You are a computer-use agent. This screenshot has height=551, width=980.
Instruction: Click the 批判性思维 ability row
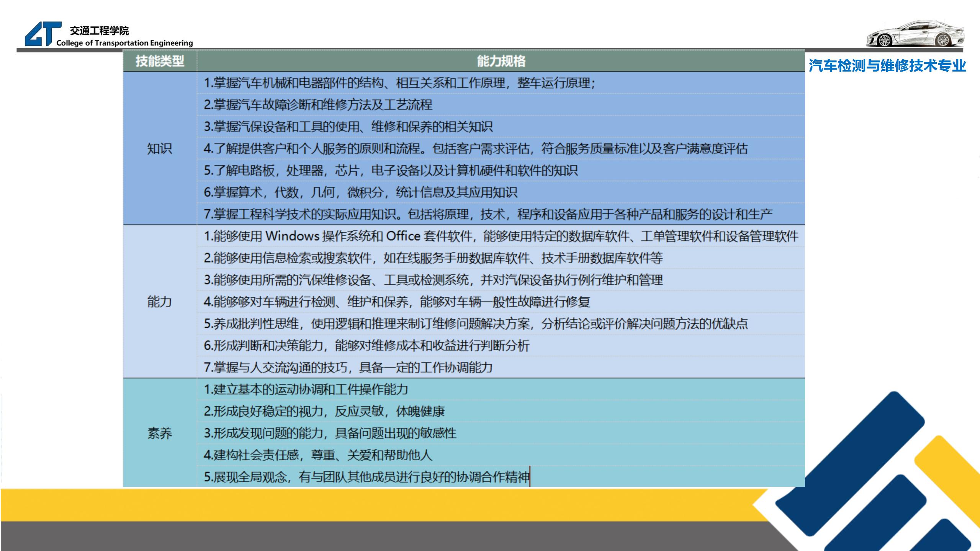(x=475, y=324)
